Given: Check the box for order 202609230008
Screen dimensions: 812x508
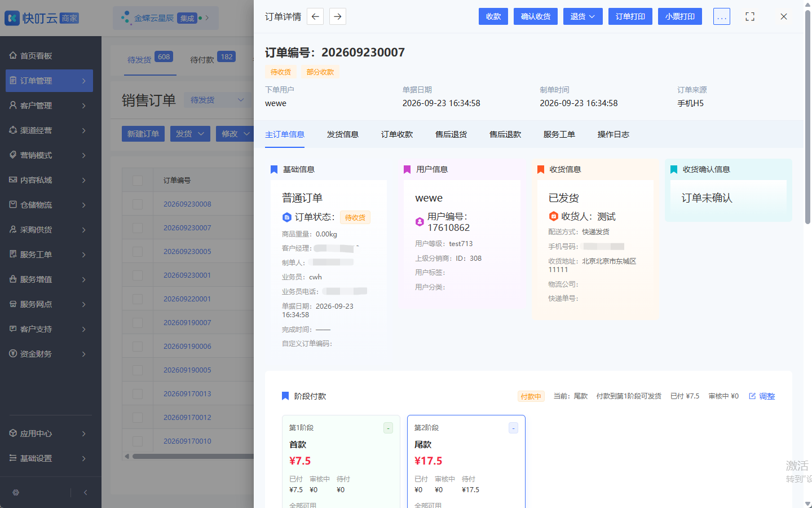Looking at the screenshot, I should coord(138,204).
